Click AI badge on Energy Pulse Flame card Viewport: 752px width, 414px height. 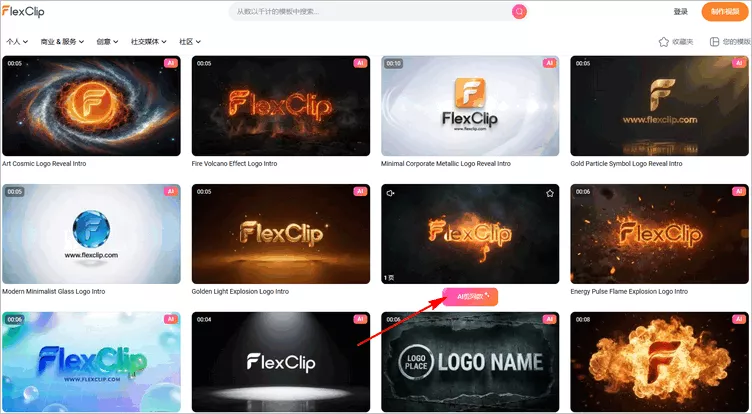[739, 191]
